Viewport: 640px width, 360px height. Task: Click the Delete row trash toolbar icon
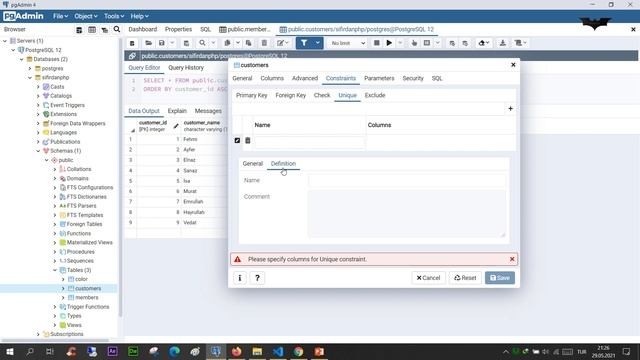(x=264, y=43)
